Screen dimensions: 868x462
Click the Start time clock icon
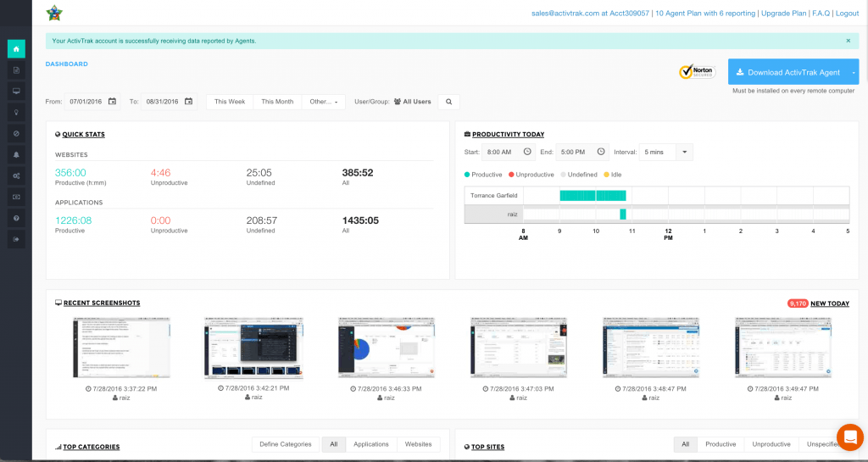527,152
